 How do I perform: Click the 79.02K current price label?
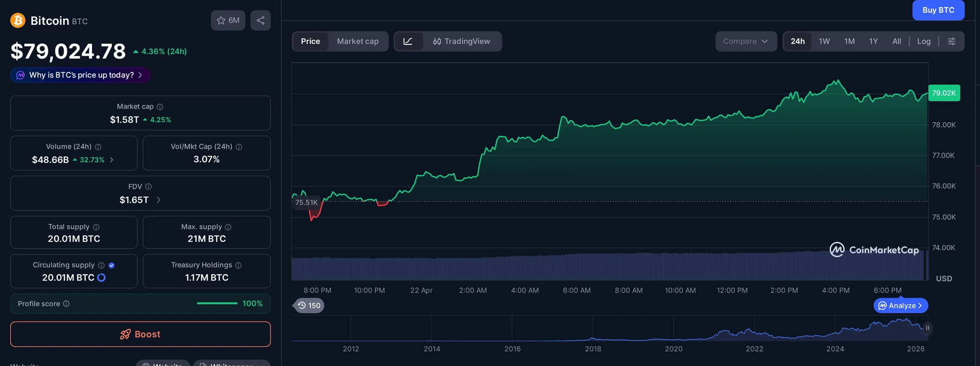coord(944,93)
